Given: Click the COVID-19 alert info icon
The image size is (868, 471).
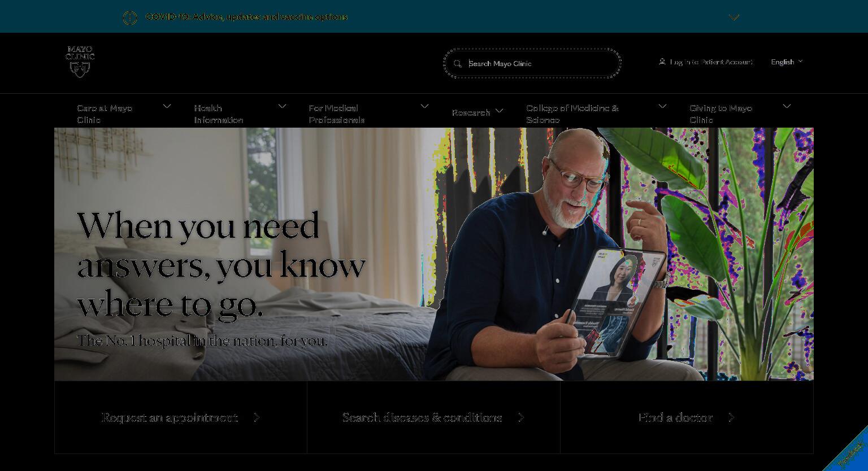Looking at the screenshot, I should 130,18.
